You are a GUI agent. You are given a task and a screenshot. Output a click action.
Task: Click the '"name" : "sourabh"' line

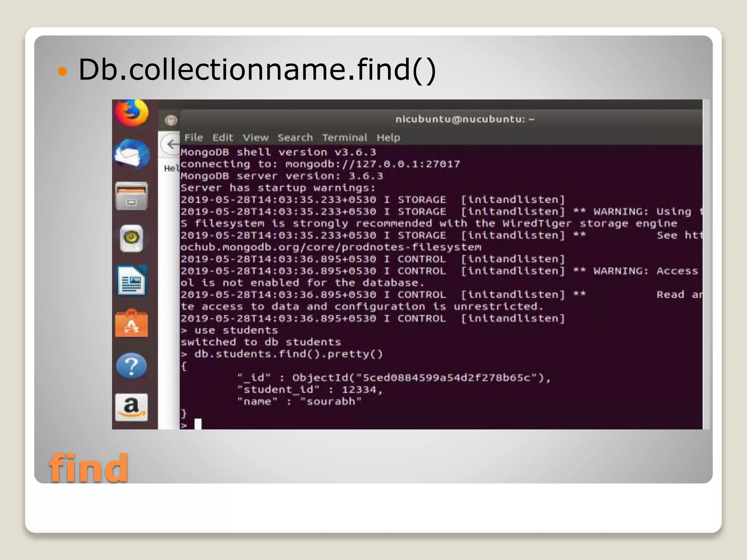pyautogui.click(x=299, y=401)
